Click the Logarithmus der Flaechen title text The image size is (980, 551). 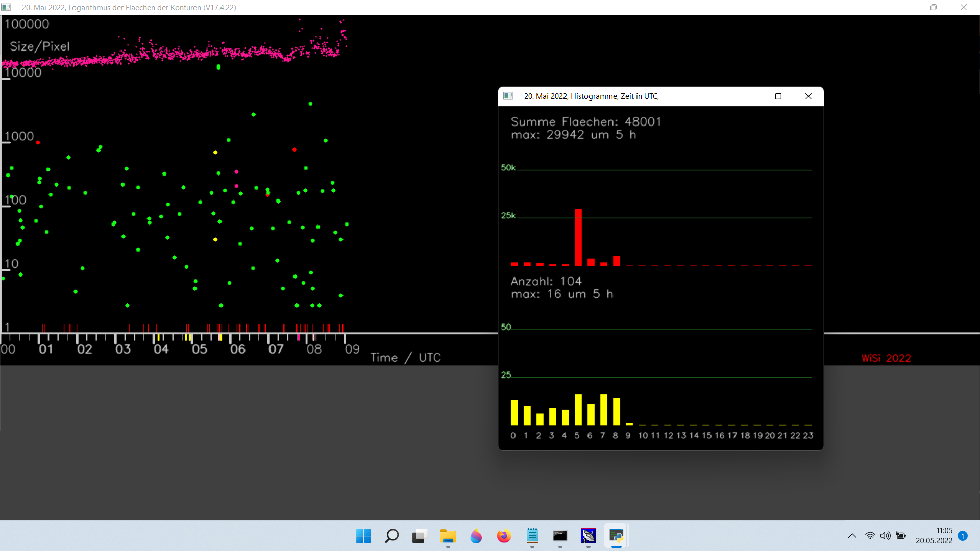[x=129, y=8]
